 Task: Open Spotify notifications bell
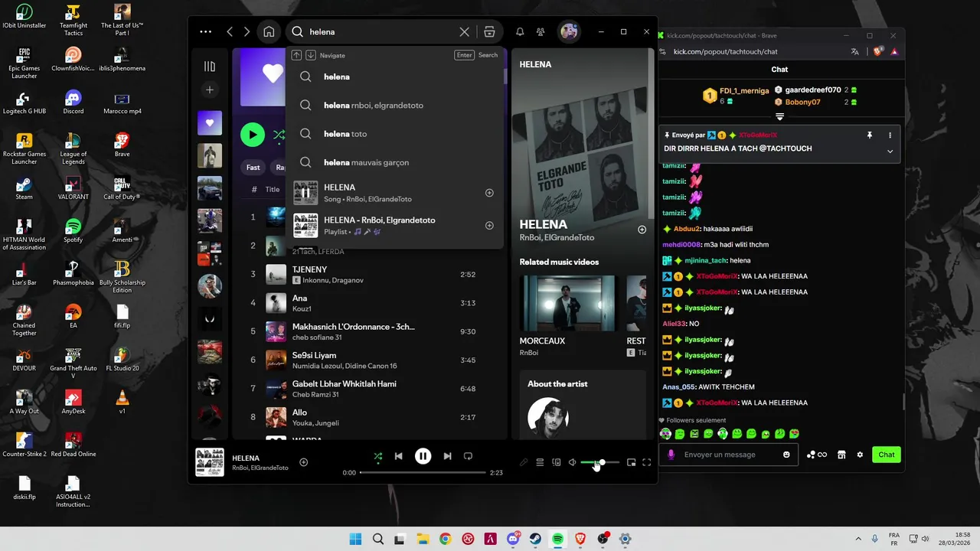pos(520,32)
